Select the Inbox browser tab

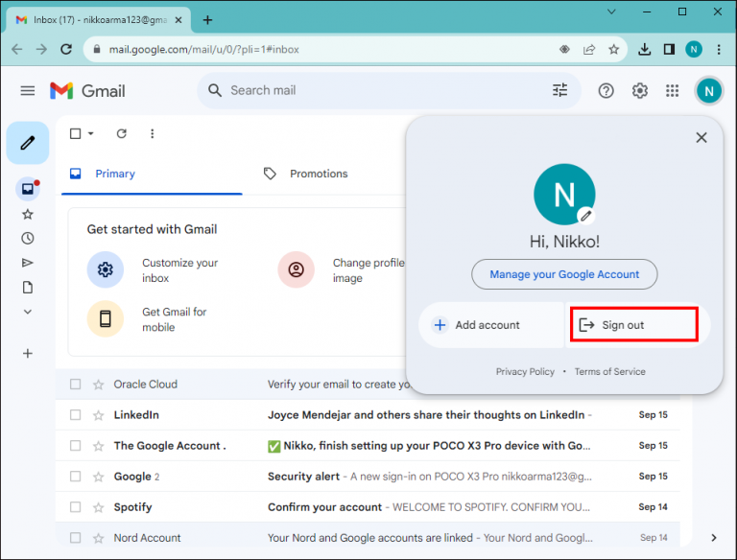(x=100, y=20)
